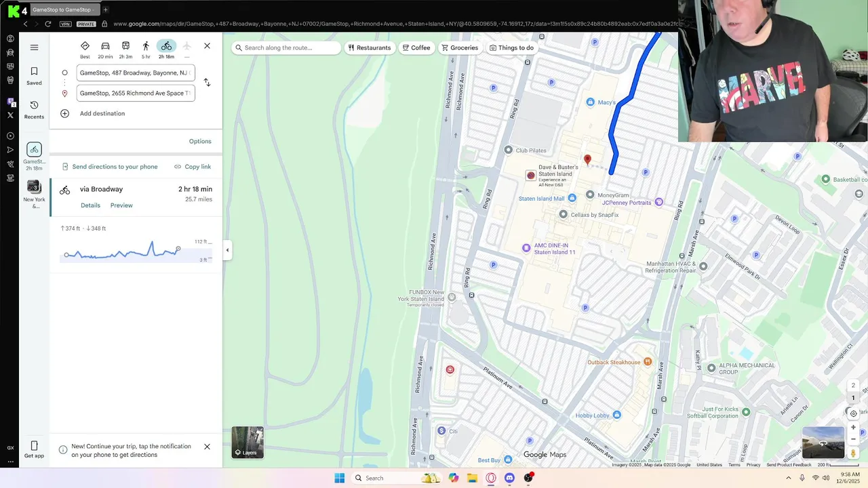The image size is (868, 488).
Task: Click the AMC DINE-IN Staten Island 11 marker
Action: coord(526,248)
